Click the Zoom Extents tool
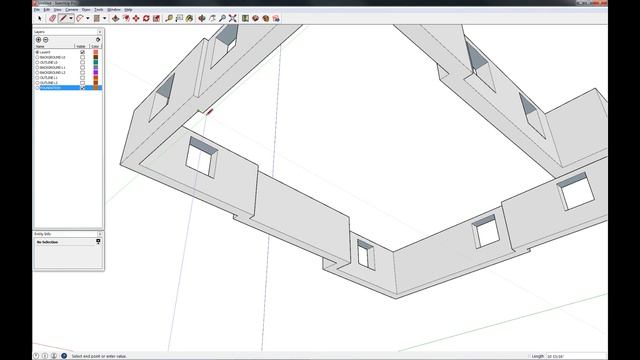 [x=233, y=18]
